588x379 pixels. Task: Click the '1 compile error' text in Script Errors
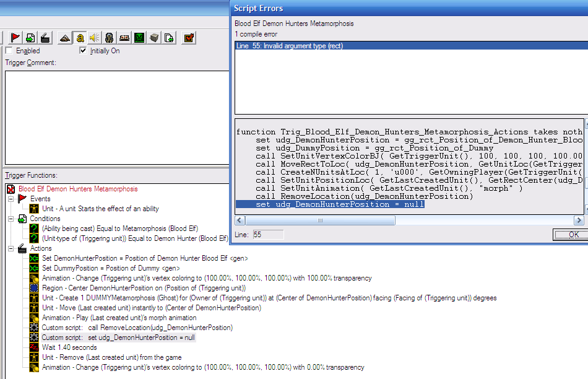point(256,34)
